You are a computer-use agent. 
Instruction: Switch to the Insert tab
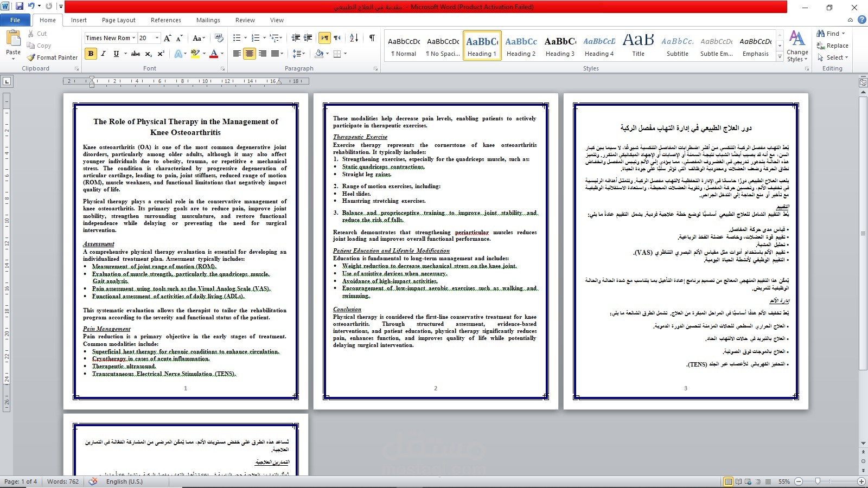(x=79, y=20)
